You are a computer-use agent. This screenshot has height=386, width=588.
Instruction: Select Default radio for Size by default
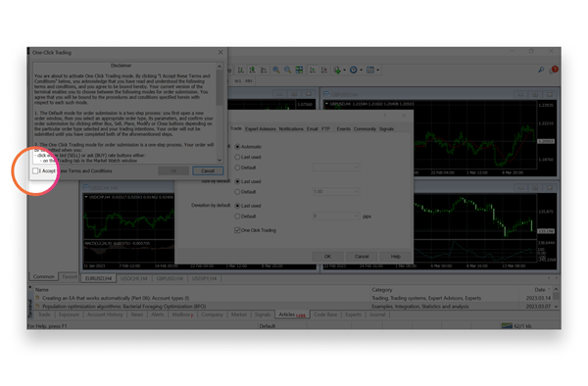[x=237, y=192]
